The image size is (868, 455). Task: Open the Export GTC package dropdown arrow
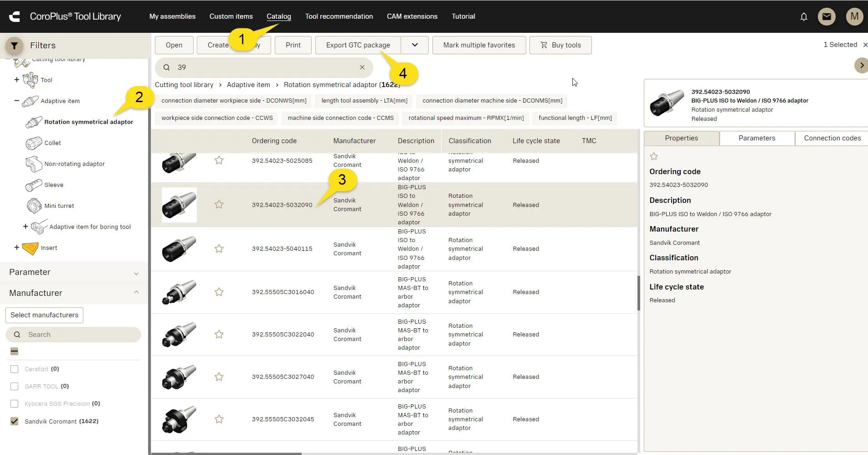click(415, 45)
